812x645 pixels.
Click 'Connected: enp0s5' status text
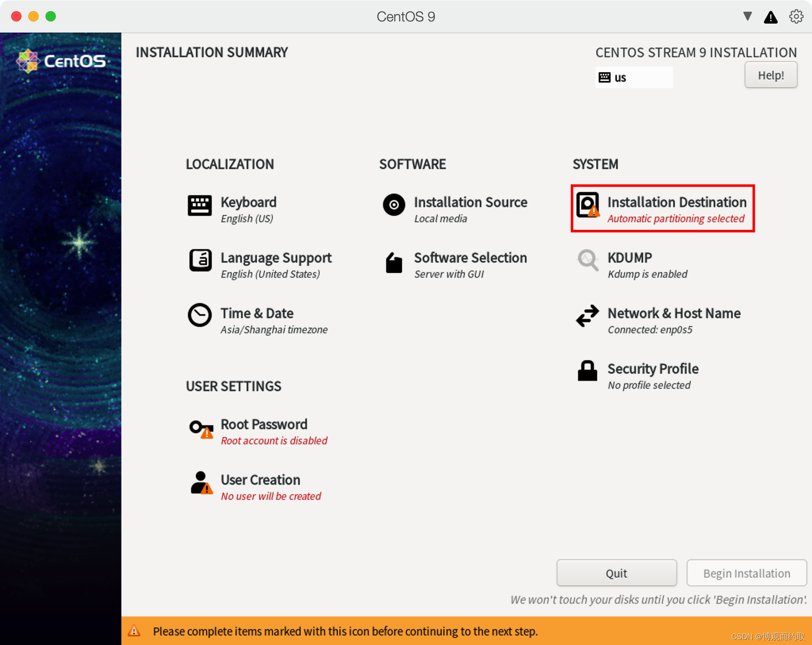pos(650,329)
